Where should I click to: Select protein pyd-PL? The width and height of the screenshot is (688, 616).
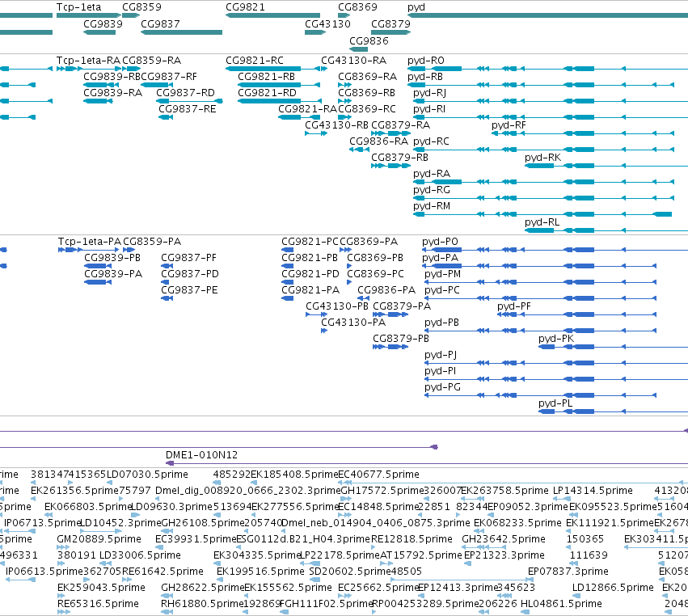(x=555, y=403)
